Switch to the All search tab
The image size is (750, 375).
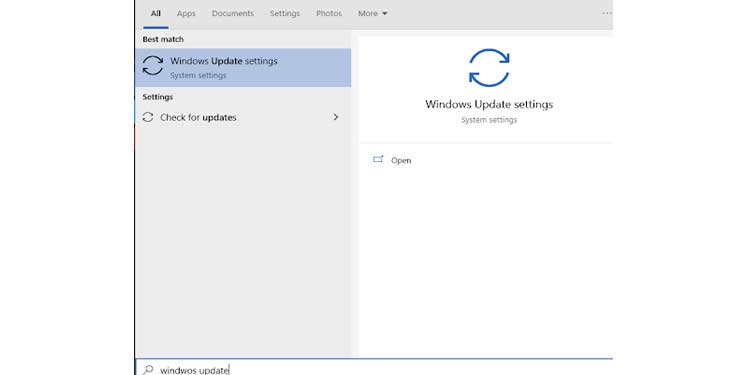coord(155,13)
